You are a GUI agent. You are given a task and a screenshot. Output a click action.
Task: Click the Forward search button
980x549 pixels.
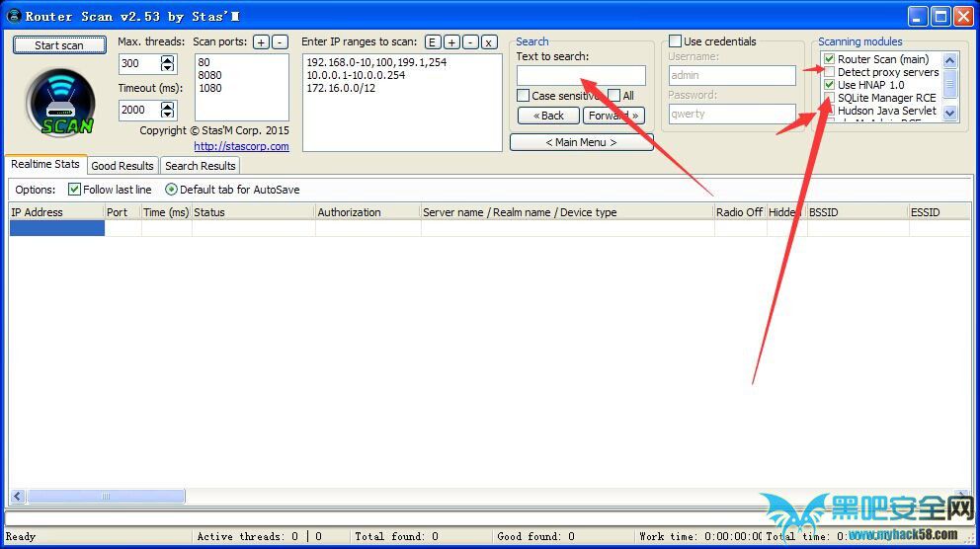613,116
